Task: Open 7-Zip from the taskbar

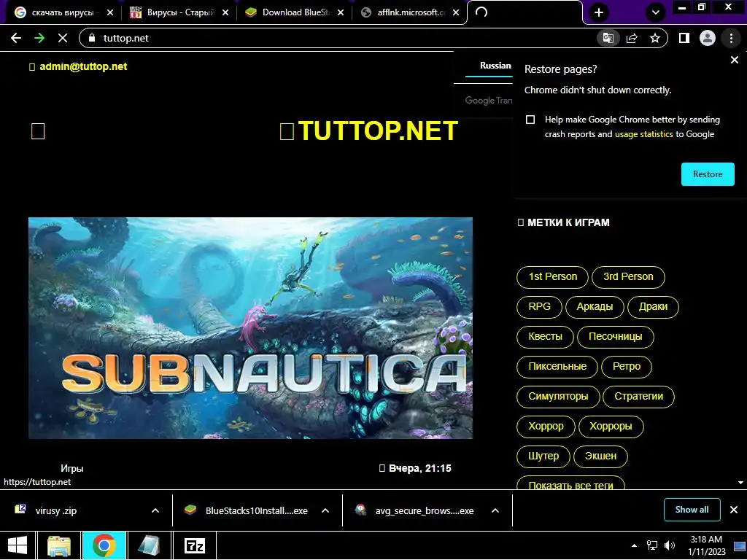Action: (194, 545)
